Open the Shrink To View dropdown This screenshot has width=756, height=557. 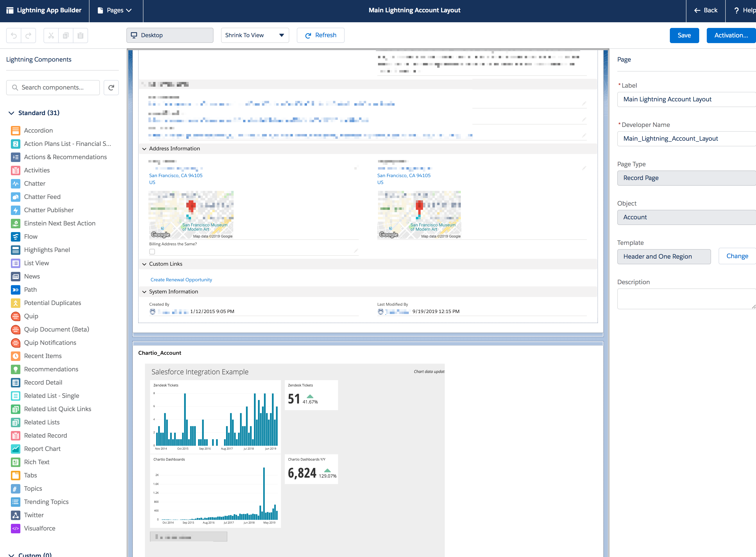click(255, 35)
